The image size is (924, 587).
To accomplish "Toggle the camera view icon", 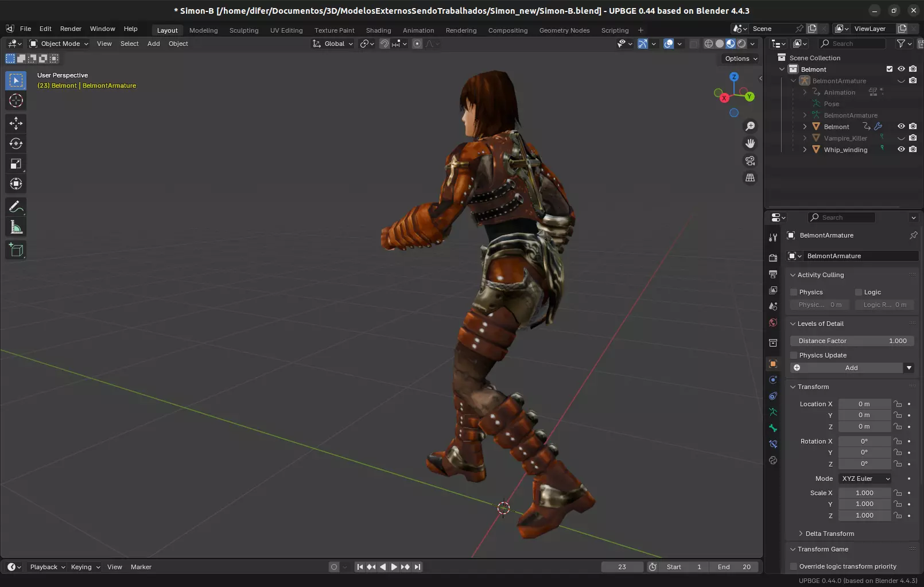I will [750, 161].
